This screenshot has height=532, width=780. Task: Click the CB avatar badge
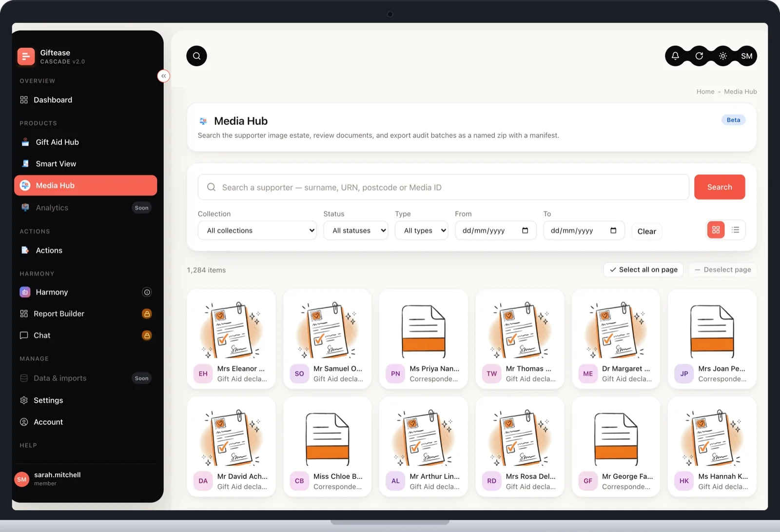[299, 481]
